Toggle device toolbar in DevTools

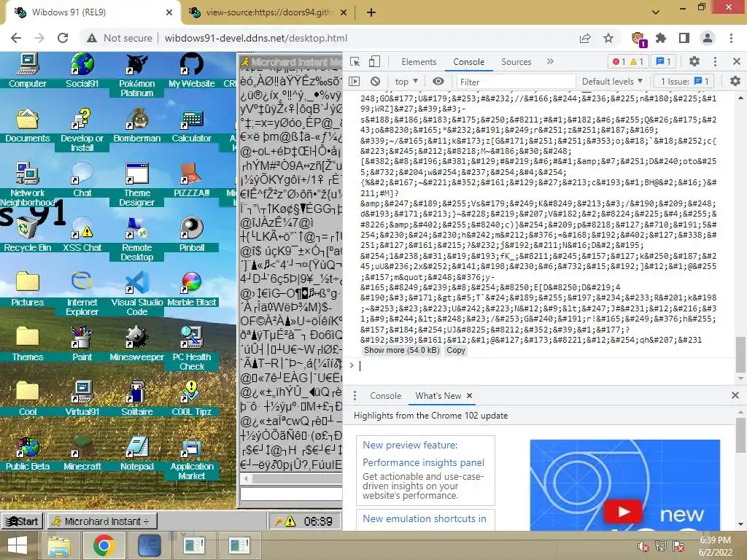click(374, 61)
